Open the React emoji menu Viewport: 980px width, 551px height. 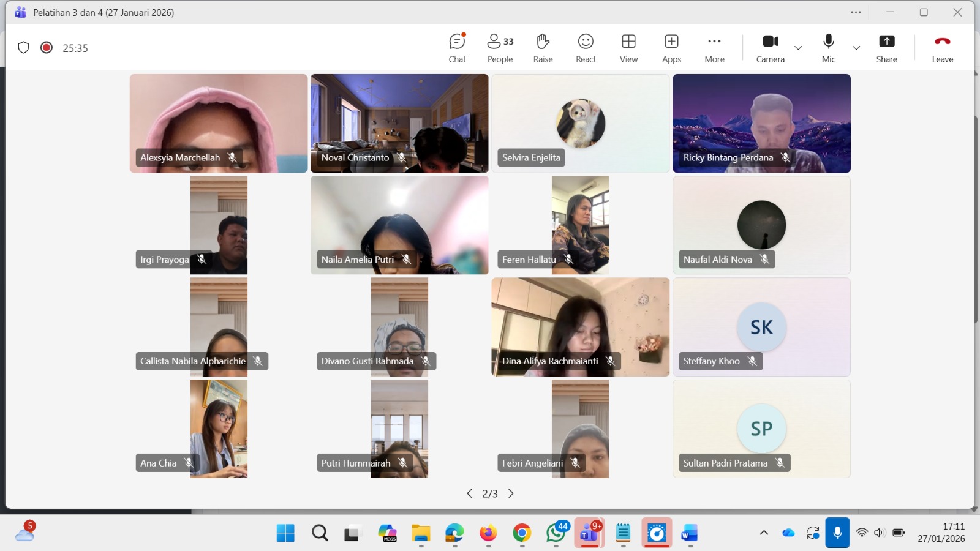point(586,48)
